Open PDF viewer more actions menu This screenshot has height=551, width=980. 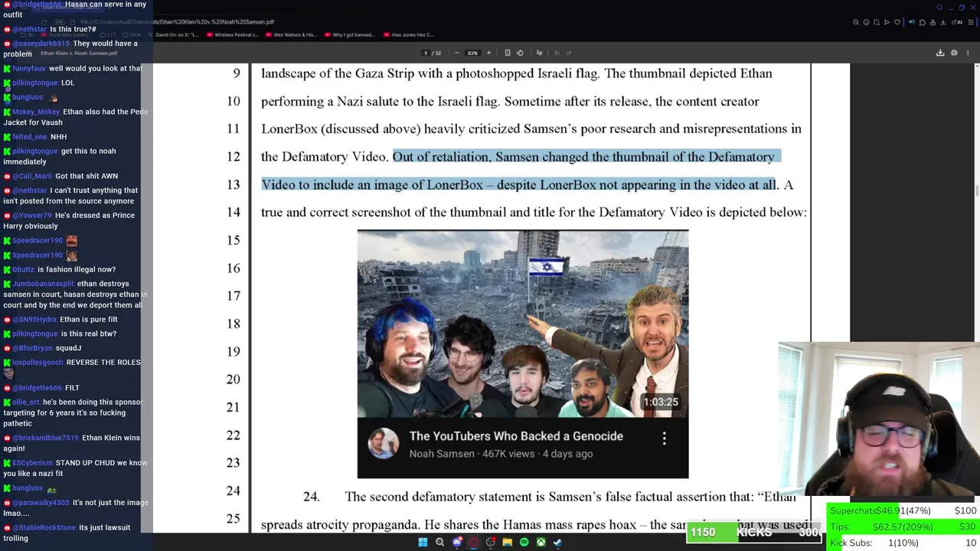tap(968, 53)
